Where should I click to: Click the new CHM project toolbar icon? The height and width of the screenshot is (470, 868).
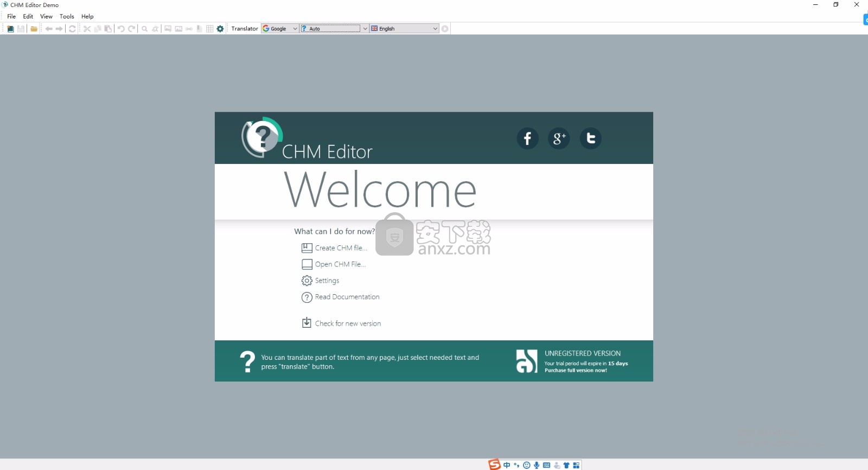(10, 29)
